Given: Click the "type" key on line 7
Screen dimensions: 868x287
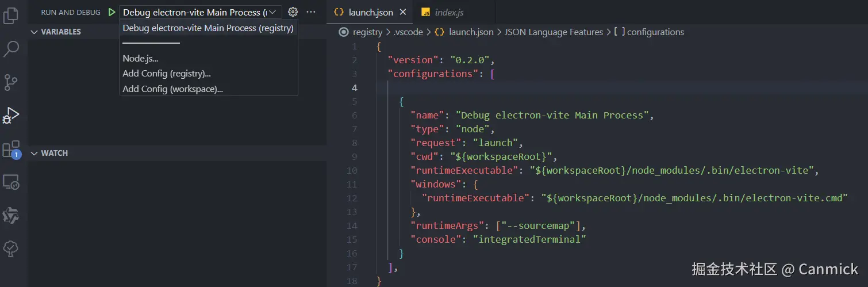Looking at the screenshot, I should [427, 129].
